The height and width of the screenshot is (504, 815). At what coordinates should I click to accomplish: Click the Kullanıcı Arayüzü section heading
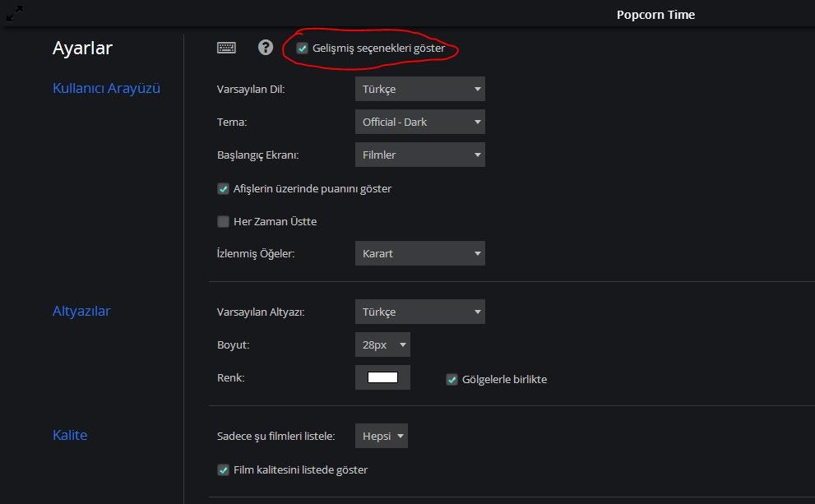(x=107, y=88)
